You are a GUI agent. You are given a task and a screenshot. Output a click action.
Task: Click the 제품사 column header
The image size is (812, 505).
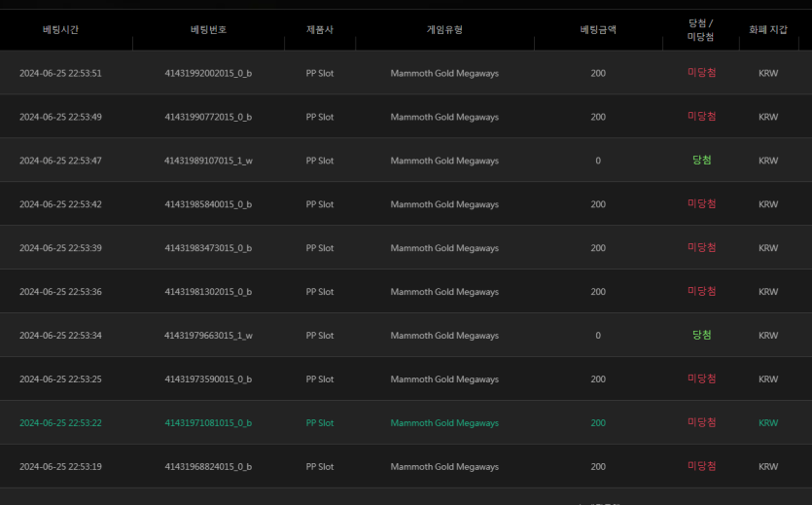tap(320, 29)
